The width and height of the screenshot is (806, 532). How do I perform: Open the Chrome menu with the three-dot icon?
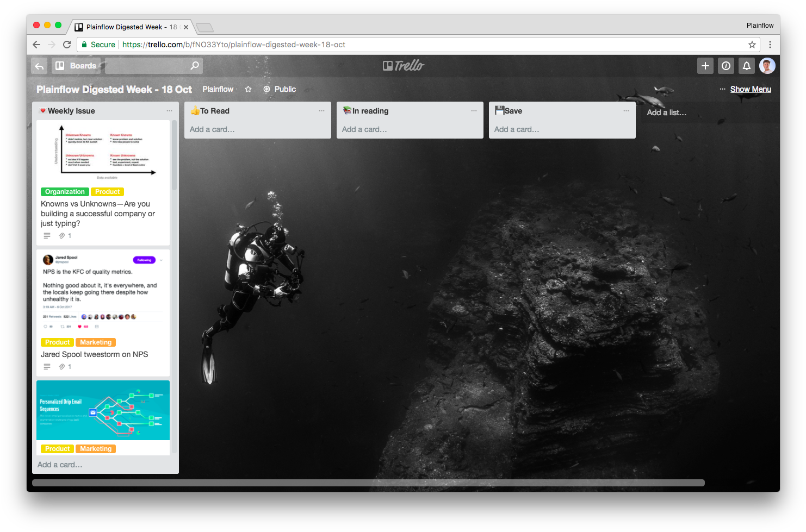770,44
